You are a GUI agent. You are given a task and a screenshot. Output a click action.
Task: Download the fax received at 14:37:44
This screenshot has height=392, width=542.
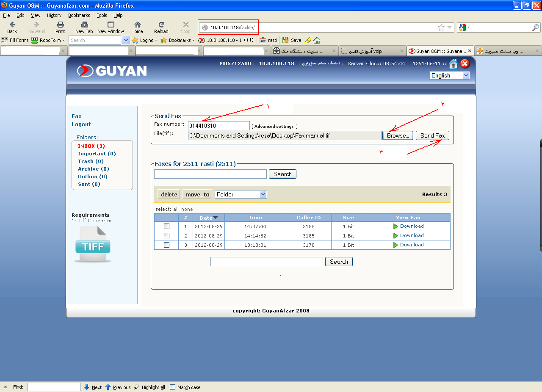(x=412, y=226)
